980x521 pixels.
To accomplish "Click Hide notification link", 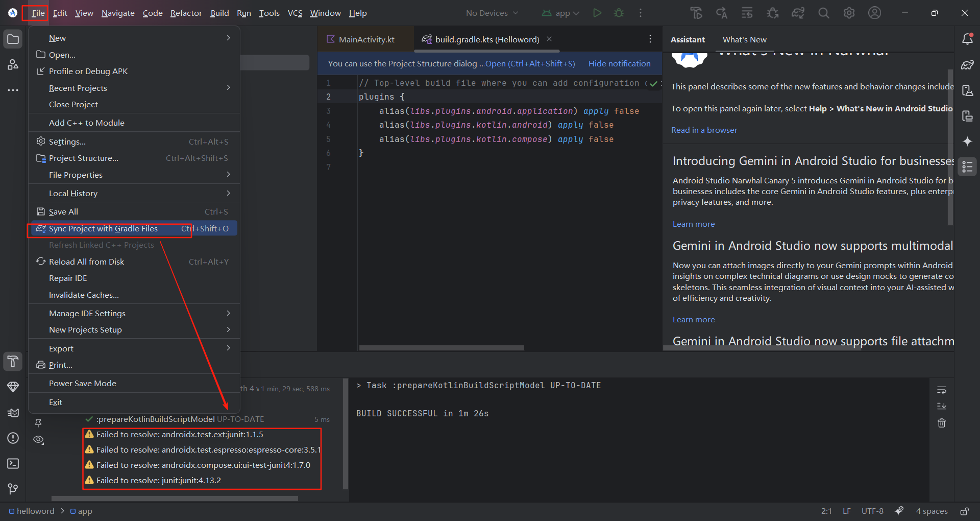I will pos(619,64).
